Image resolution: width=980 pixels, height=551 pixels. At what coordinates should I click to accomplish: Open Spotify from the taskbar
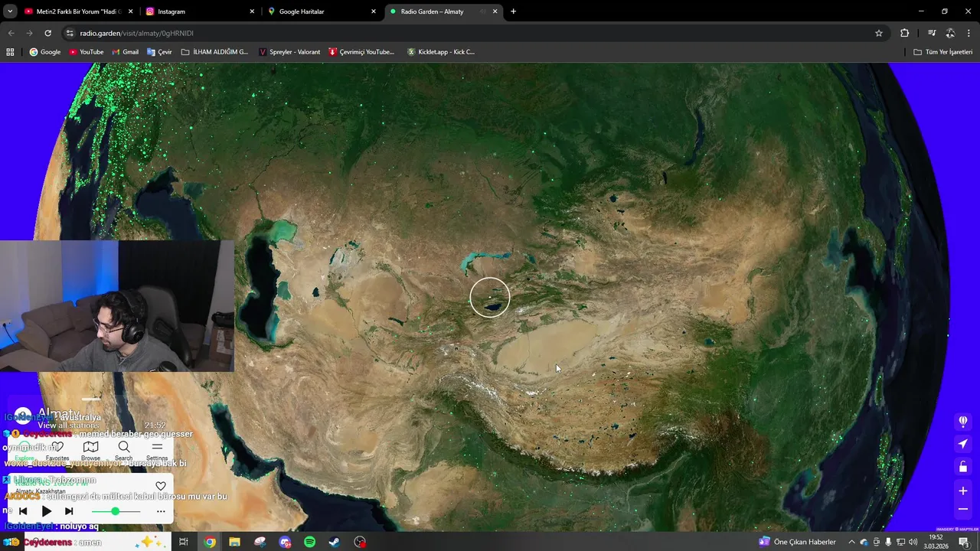coord(309,542)
